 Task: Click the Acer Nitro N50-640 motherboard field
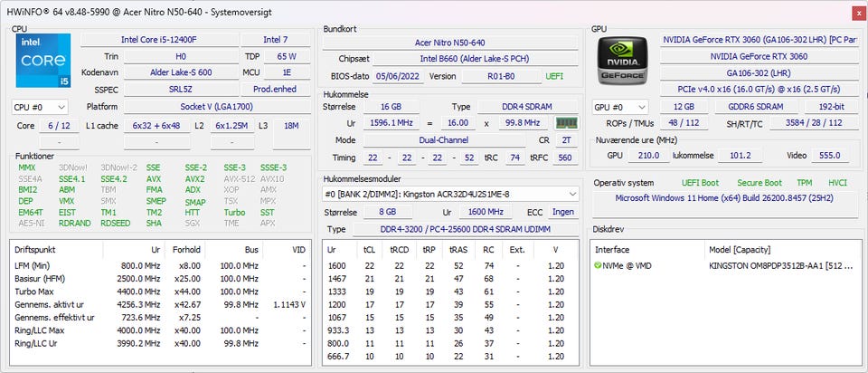450,43
